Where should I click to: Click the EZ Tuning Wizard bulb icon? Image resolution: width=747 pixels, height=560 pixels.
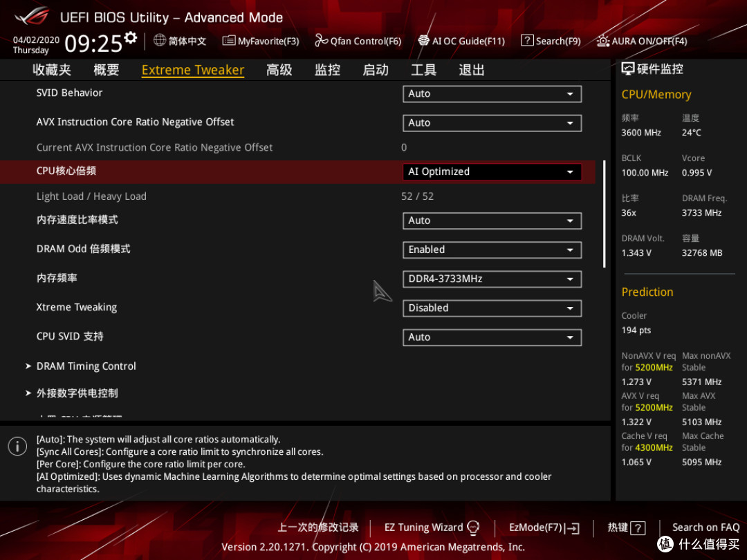coord(473,528)
